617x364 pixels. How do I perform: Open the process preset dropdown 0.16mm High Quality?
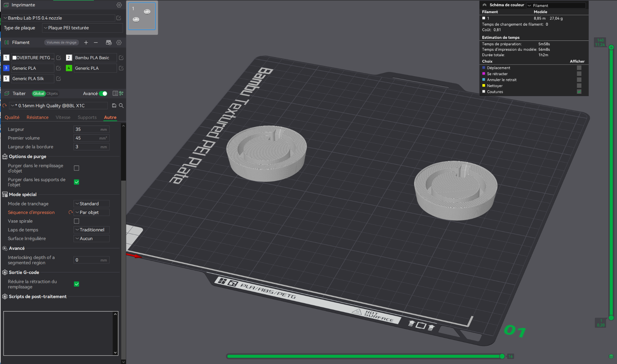click(58, 105)
